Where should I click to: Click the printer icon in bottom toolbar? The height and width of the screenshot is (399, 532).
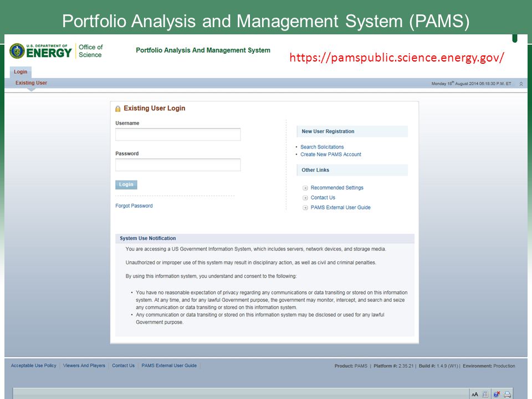click(508, 394)
